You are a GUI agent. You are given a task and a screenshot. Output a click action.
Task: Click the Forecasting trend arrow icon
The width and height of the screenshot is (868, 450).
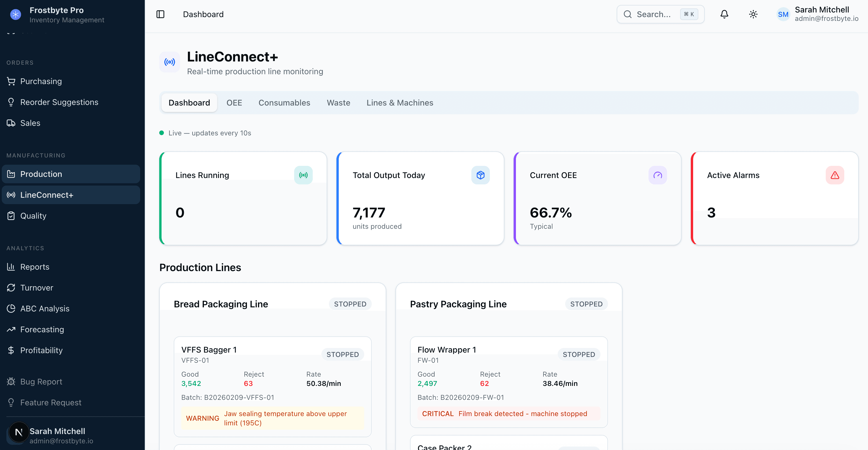tap(11, 329)
